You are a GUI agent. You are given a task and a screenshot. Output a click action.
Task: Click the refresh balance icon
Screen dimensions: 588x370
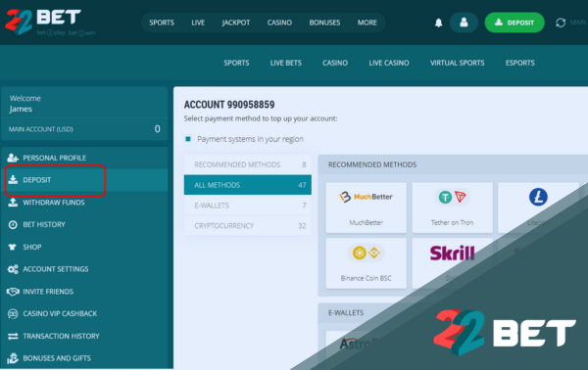coord(561,23)
